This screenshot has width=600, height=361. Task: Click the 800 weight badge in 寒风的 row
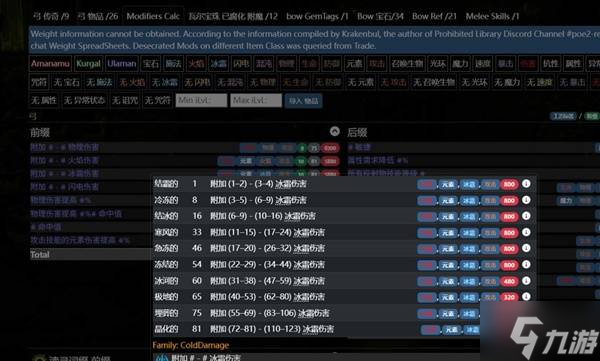(x=509, y=232)
